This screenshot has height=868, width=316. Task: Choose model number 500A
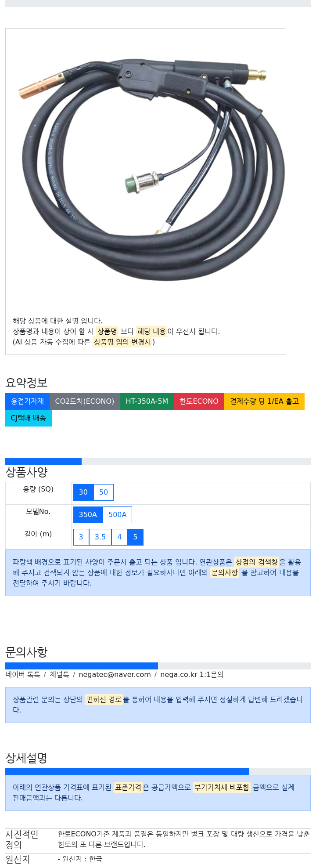tap(117, 515)
